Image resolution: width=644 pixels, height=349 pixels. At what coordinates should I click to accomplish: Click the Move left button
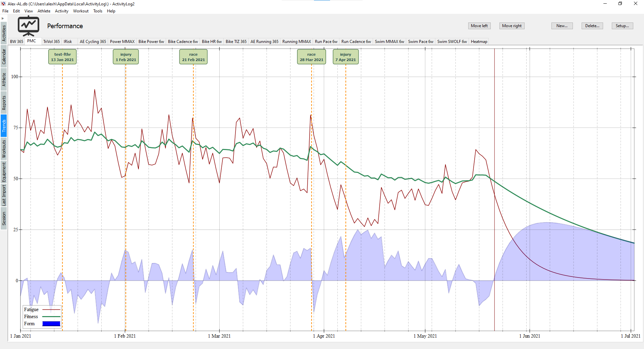pyautogui.click(x=479, y=26)
